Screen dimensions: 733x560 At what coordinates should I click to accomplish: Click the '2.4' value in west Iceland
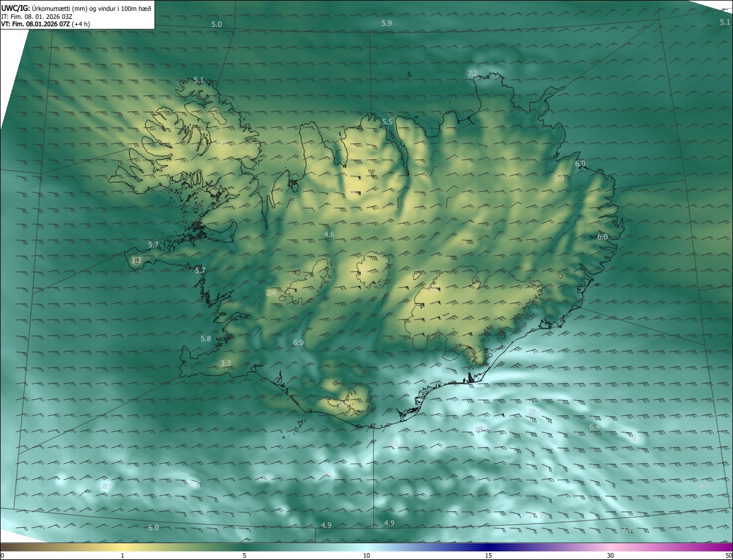pos(271,293)
